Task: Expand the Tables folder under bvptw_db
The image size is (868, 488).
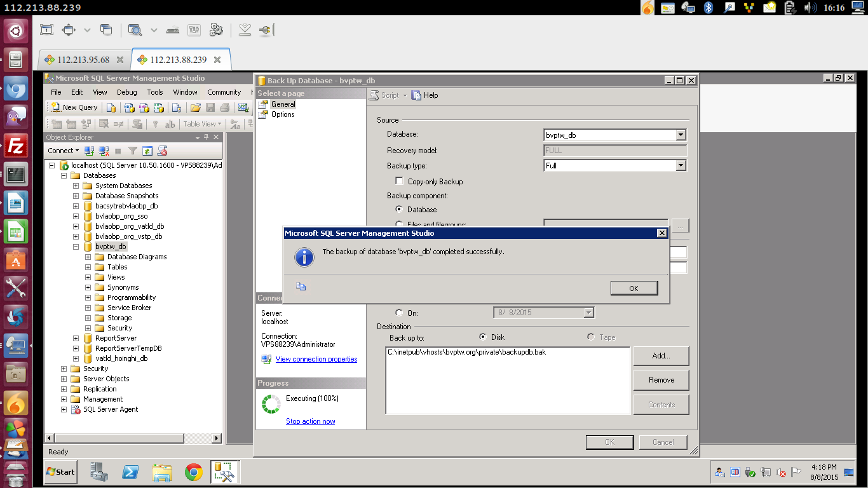Action: click(x=88, y=267)
